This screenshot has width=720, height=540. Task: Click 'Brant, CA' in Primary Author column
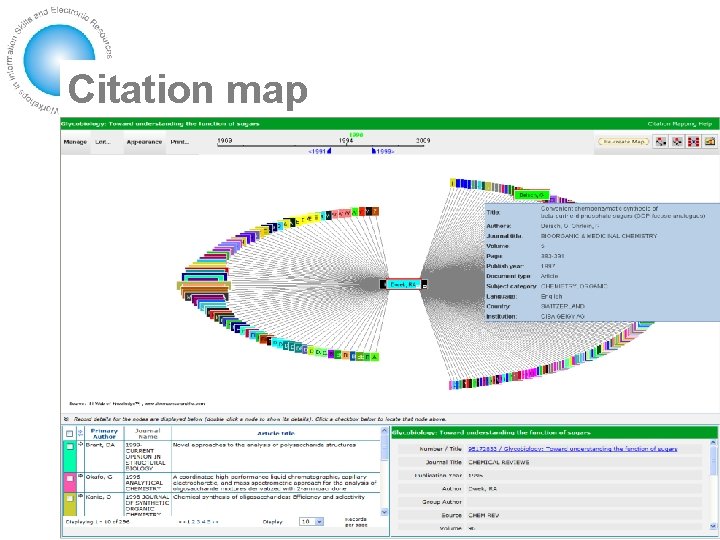tap(100, 445)
